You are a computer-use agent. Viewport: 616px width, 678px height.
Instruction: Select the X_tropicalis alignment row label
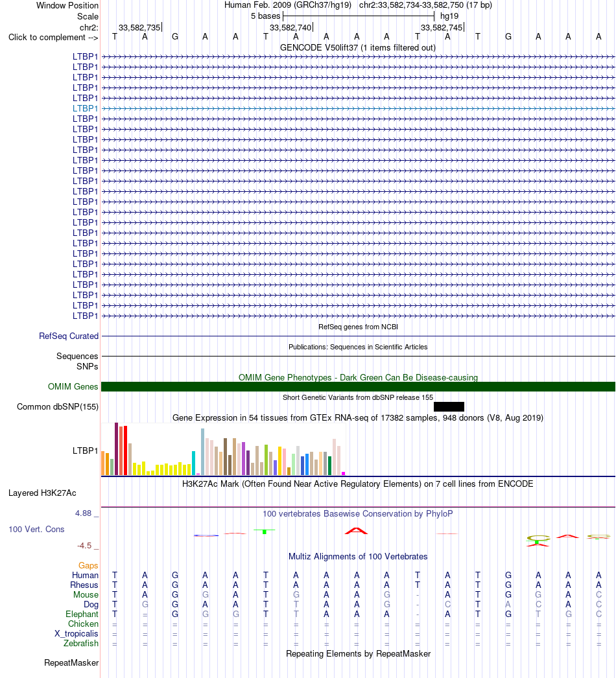pos(77,633)
